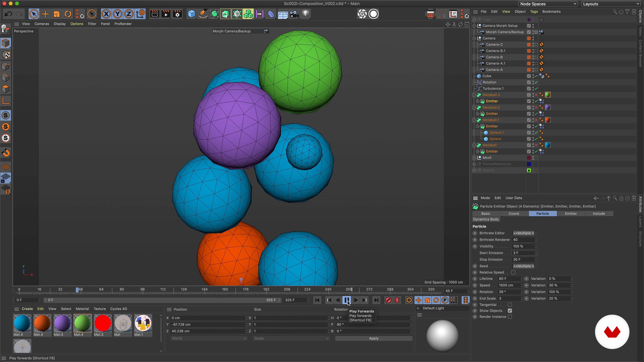Open Cycles 4D menu
Screen dimensions: 644x362
point(119,309)
